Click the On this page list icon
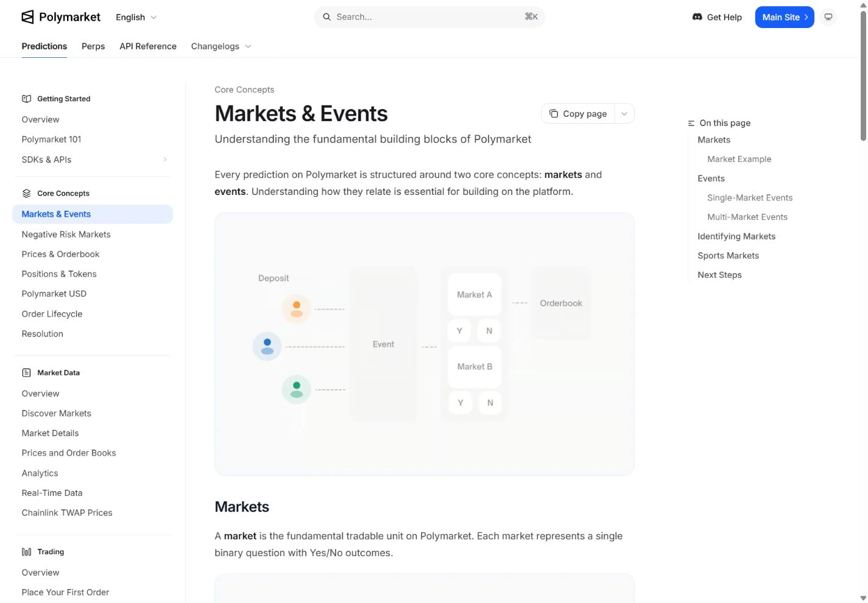 tap(691, 123)
